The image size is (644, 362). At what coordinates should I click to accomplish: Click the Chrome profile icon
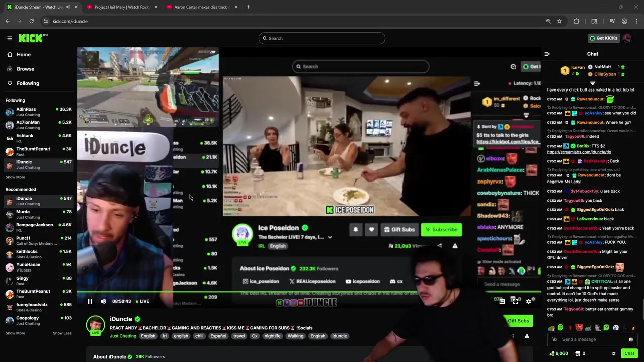(x=624, y=21)
